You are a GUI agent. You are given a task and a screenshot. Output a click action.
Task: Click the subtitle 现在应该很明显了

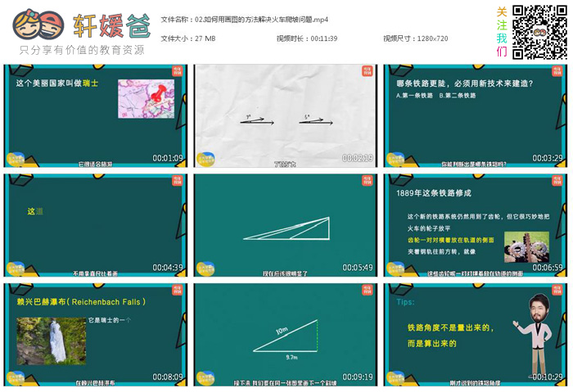click(286, 273)
